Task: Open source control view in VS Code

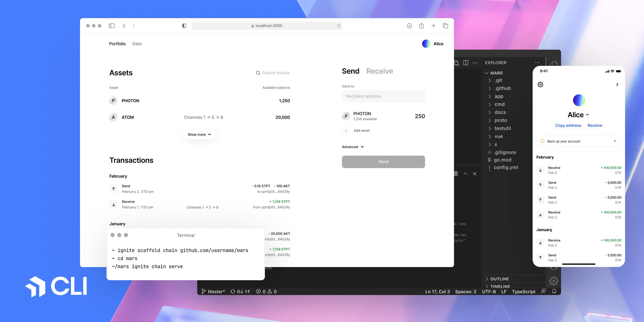Action: 456,63
